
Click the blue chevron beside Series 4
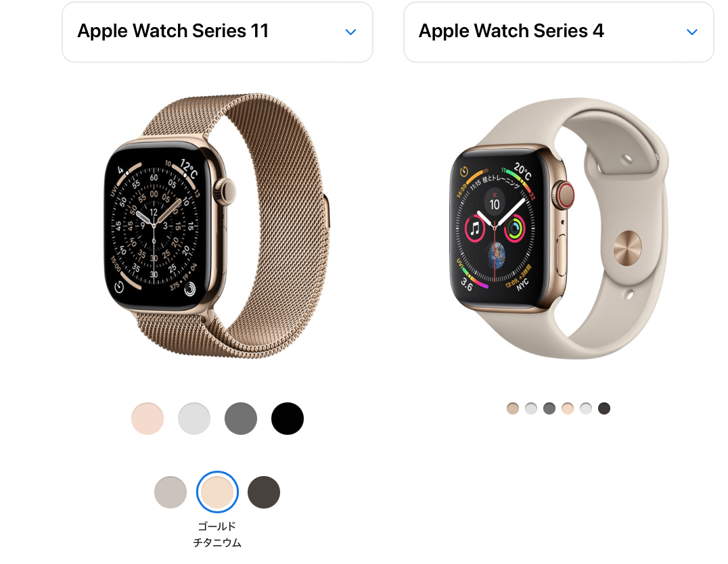pyautogui.click(x=691, y=32)
